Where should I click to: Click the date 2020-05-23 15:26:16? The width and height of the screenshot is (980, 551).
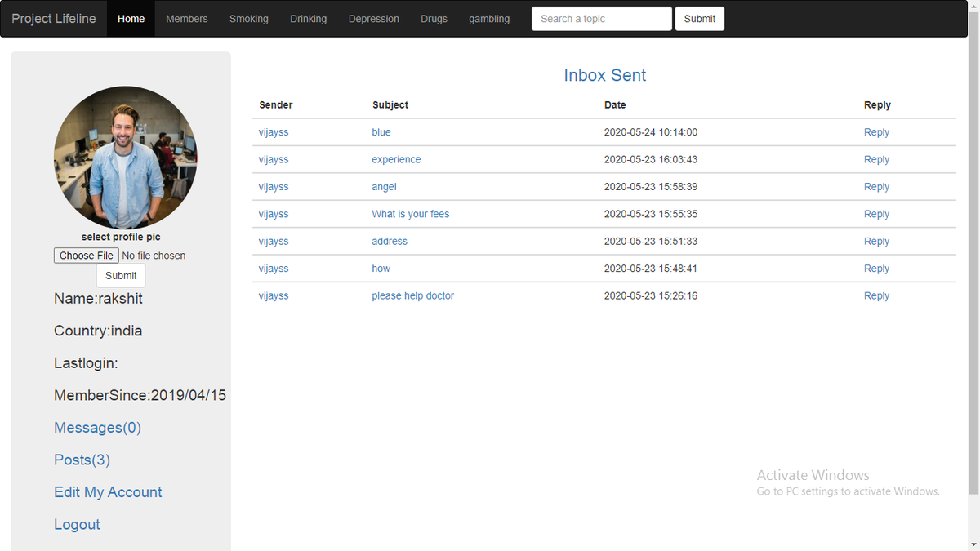(651, 296)
